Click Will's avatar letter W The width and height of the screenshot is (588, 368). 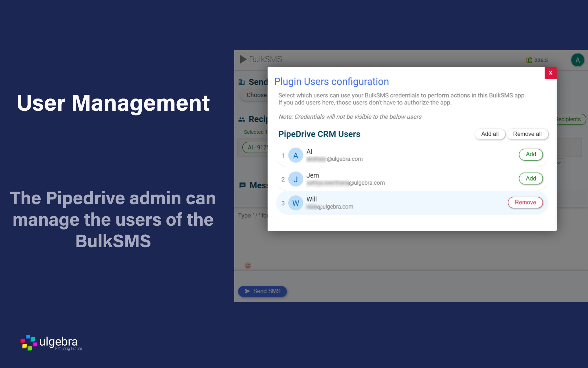[x=295, y=203]
